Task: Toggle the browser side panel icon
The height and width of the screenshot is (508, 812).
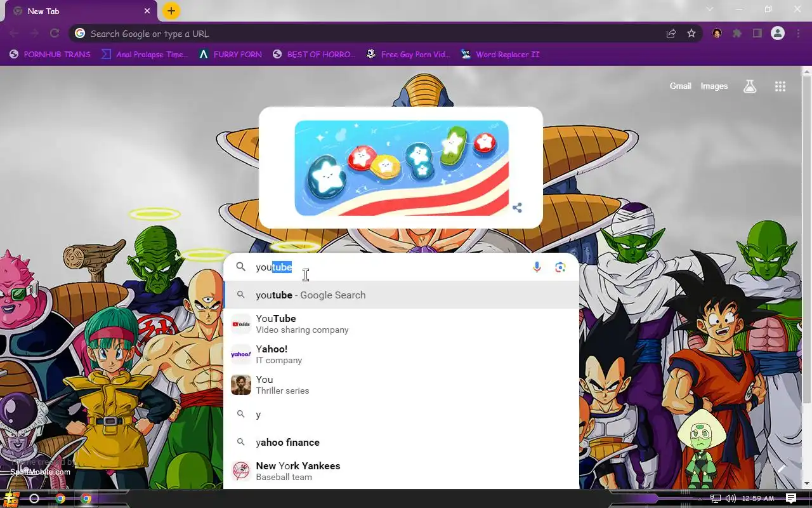Action: point(757,34)
